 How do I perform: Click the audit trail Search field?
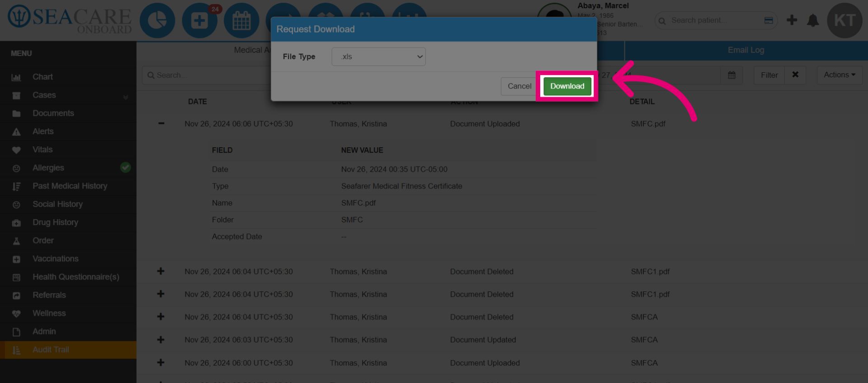[x=207, y=75]
